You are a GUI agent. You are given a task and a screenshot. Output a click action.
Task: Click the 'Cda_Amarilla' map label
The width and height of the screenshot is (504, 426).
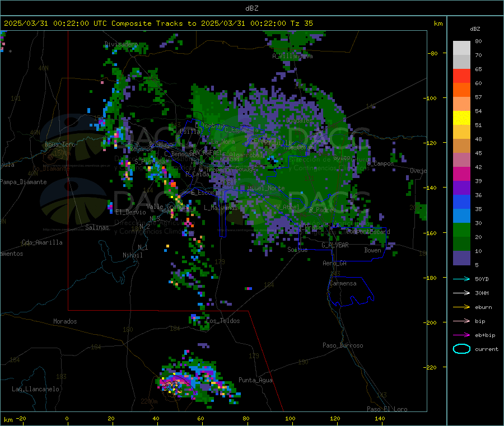pyautogui.click(x=42, y=242)
